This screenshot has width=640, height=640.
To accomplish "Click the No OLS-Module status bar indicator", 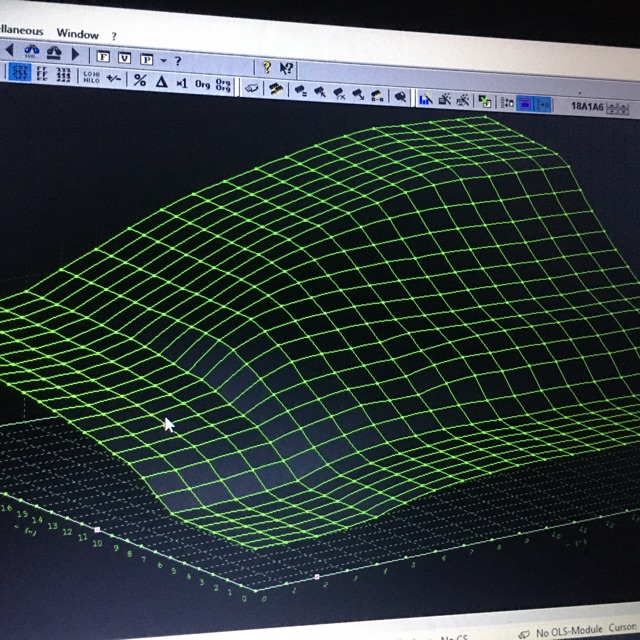I will [x=571, y=632].
